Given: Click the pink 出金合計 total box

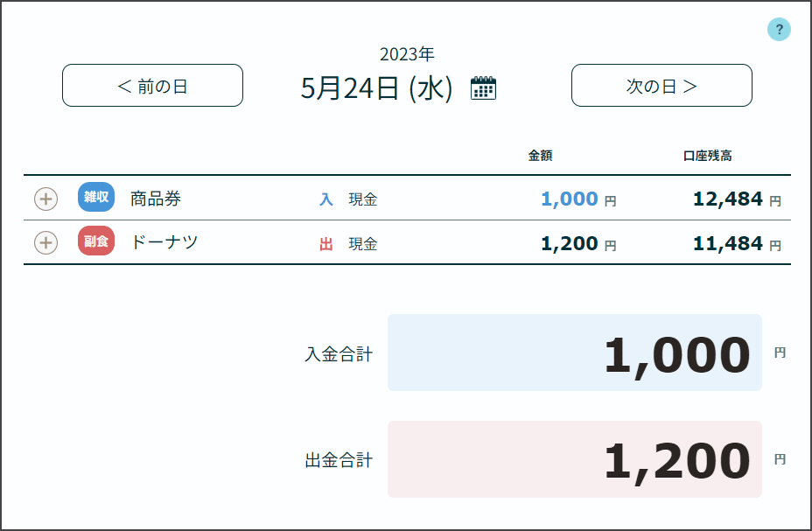Looking at the screenshot, I should point(574,459).
